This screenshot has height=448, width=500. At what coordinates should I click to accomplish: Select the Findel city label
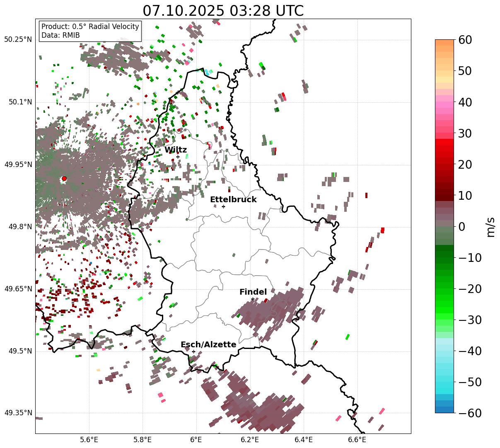[253, 292]
